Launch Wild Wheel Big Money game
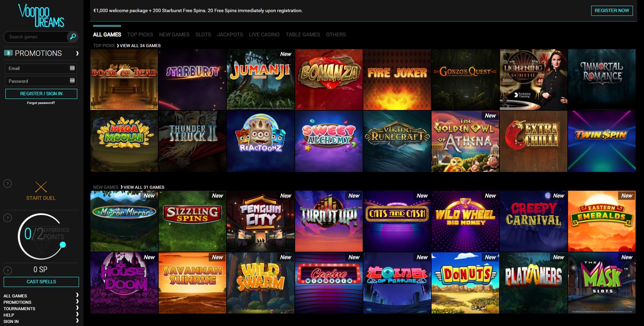Screen dimensions: 644x326 (x=465, y=221)
